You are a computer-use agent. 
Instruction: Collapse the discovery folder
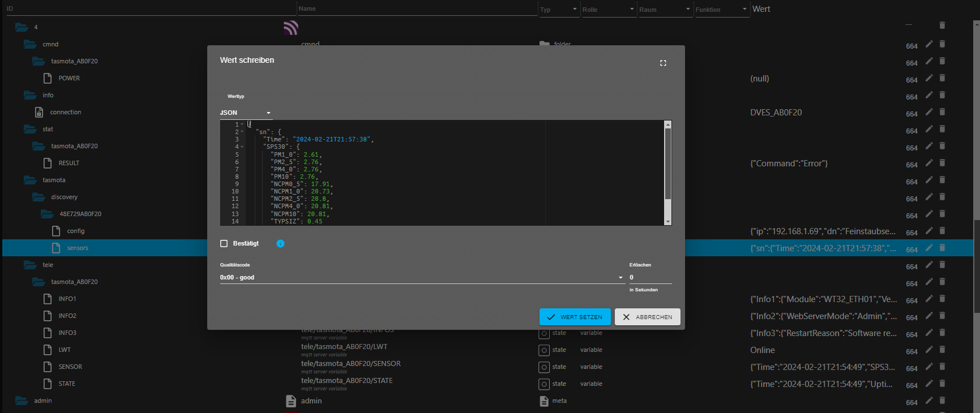coord(38,197)
